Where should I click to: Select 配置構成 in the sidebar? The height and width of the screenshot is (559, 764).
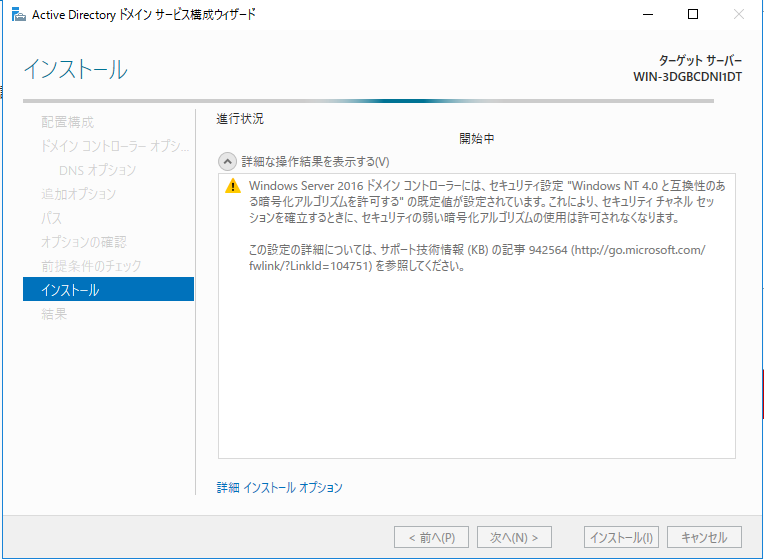[x=67, y=122]
